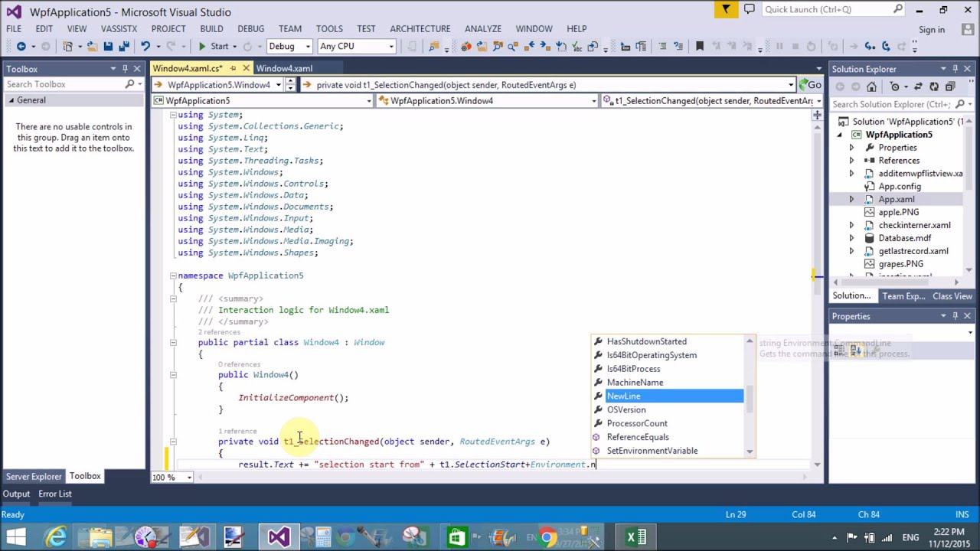Click the Go button in the navigation bar
The image size is (980, 551).
(x=810, y=85)
